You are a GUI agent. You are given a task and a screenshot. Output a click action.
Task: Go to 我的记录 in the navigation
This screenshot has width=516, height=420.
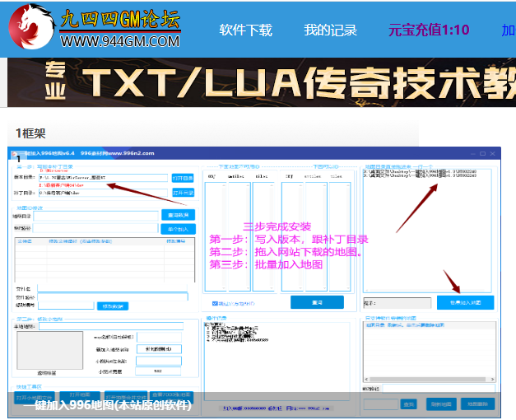(330, 30)
